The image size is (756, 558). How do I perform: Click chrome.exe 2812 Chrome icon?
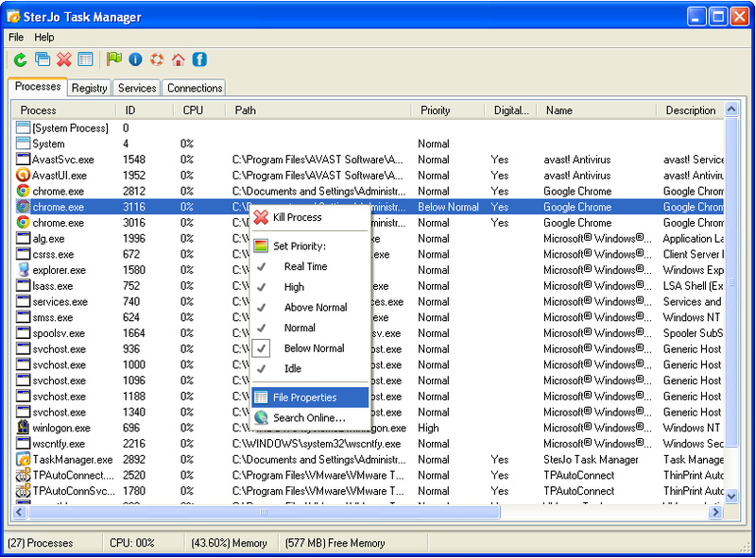[x=23, y=191]
